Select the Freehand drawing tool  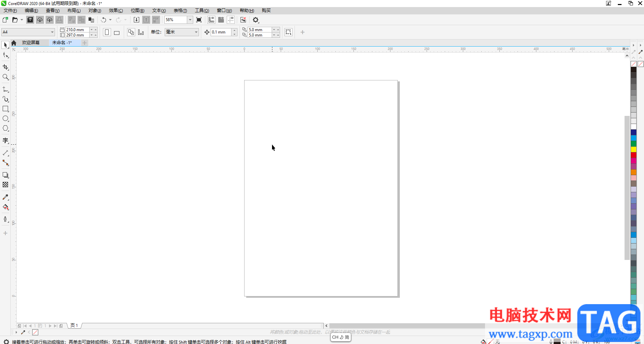click(5, 89)
